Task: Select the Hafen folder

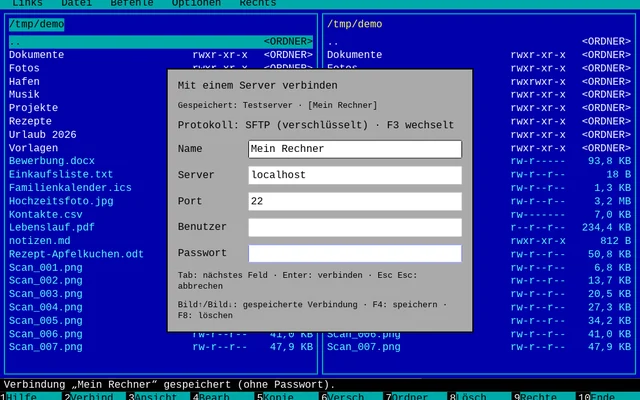Action: [24, 82]
